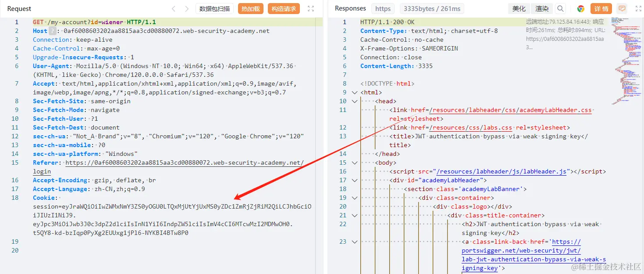Click the <!DOCTYPE html> line

click(387, 83)
